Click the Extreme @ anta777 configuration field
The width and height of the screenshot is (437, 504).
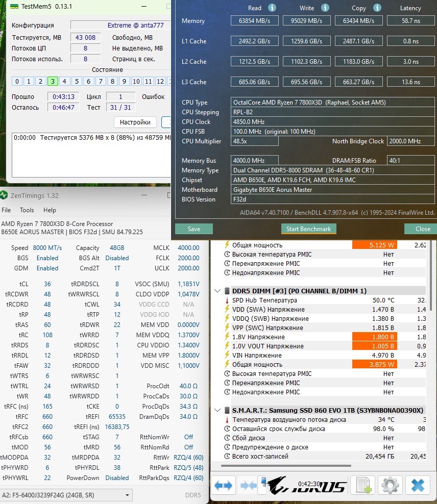click(120, 25)
